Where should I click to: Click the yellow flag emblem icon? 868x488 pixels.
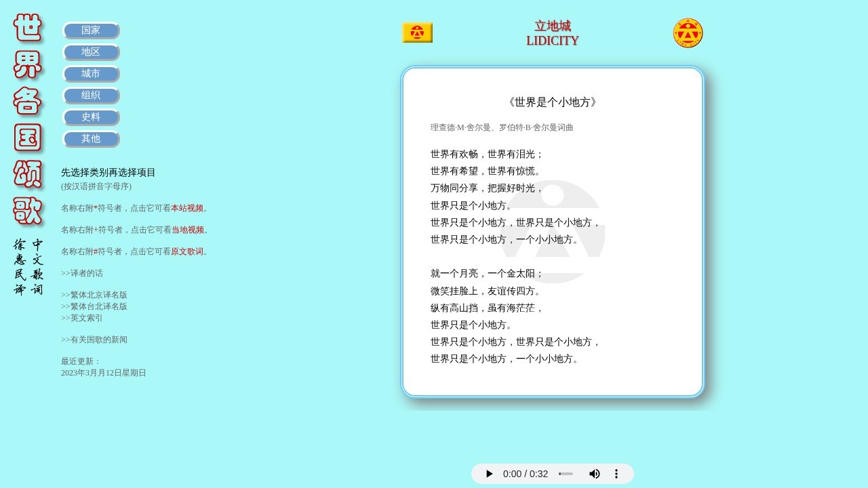pos(417,31)
